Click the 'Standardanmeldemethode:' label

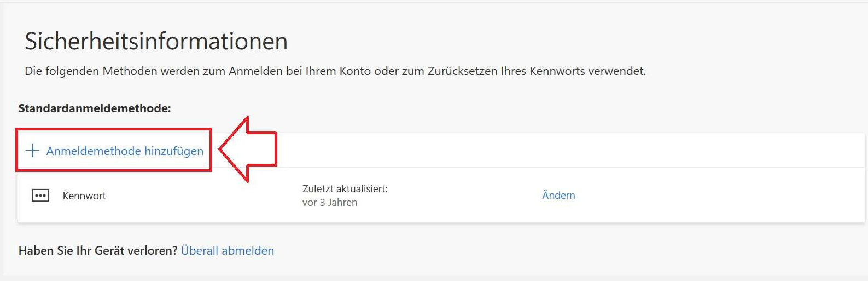coord(95,108)
